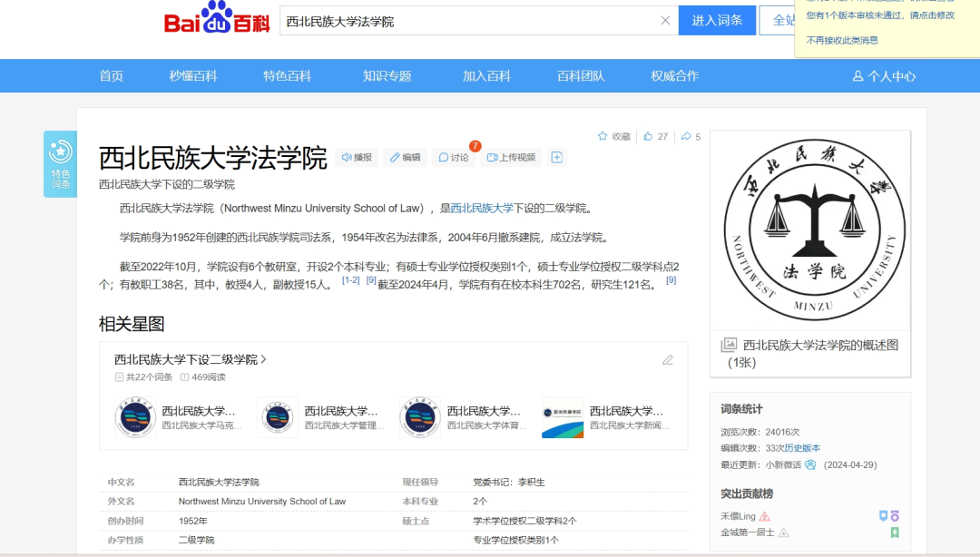Open the 知识专题 navigation tab
980x557 pixels.
tap(387, 76)
